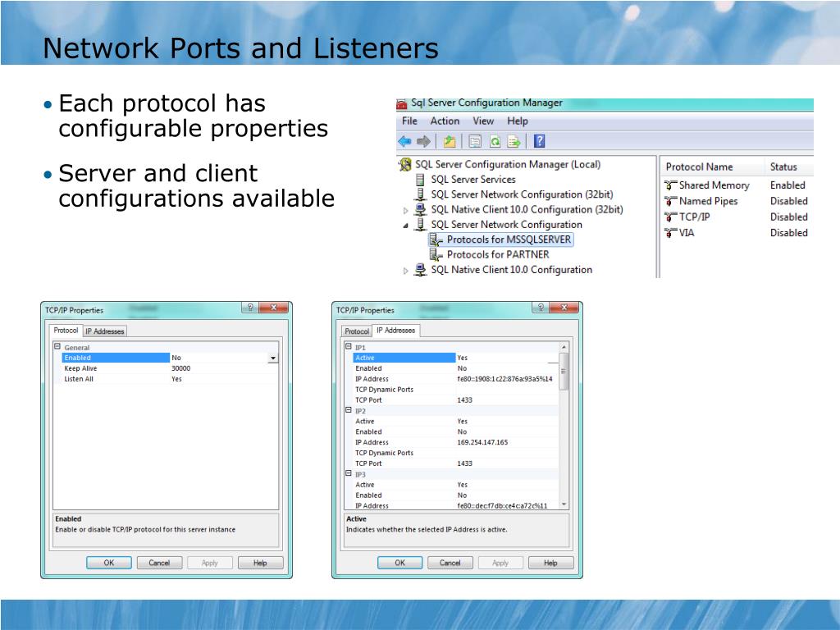
Task: Click the TCP/IP protocol icon in list
Action: [x=671, y=217]
